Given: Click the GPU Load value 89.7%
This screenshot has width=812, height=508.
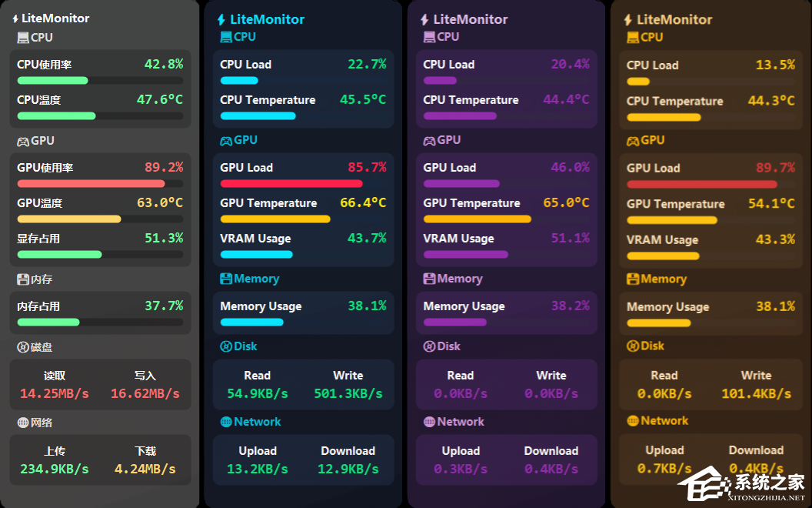Looking at the screenshot, I should [x=775, y=168].
